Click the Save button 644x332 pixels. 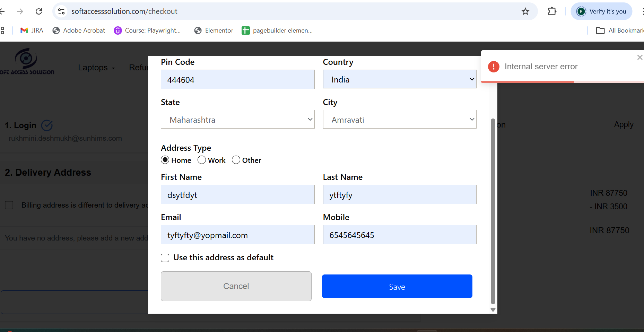[397, 286]
